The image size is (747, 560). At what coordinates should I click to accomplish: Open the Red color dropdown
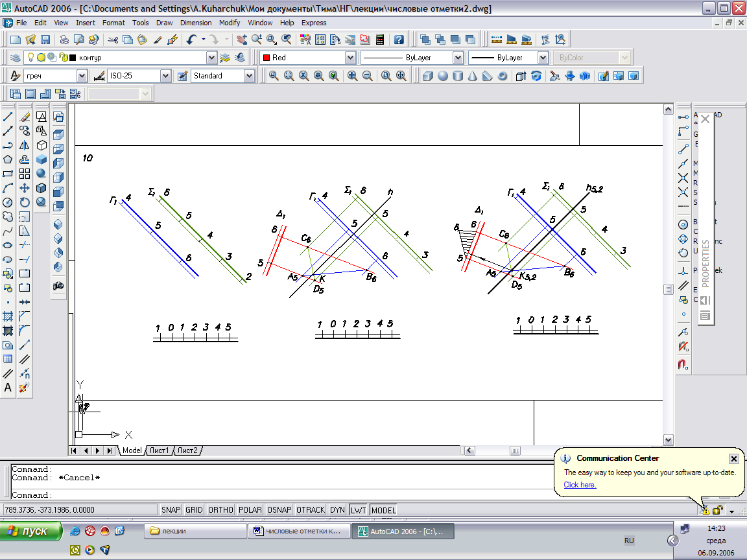(x=350, y=58)
